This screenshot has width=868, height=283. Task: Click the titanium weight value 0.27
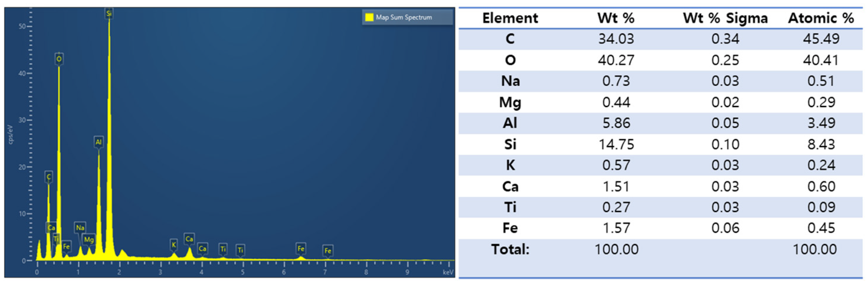[x=616, y=207]
